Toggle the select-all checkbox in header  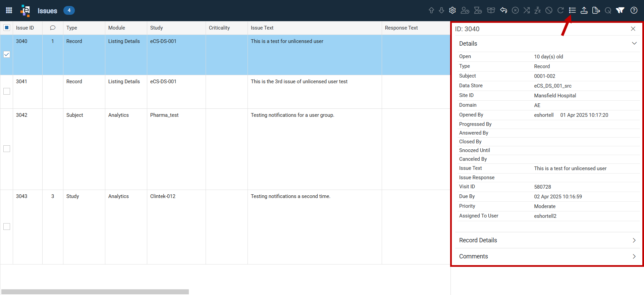[x=7, y=28]
